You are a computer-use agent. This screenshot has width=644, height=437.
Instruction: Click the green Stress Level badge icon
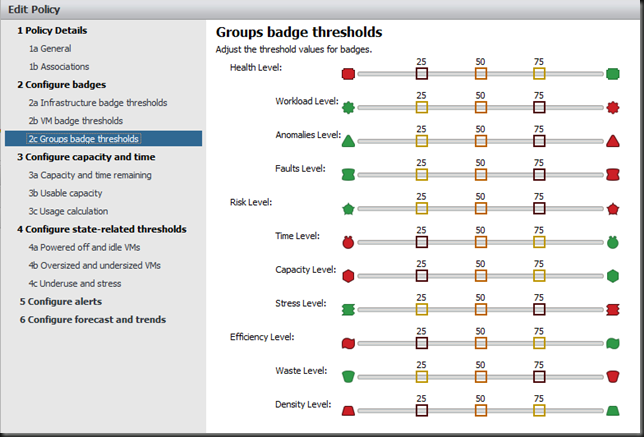348,310
